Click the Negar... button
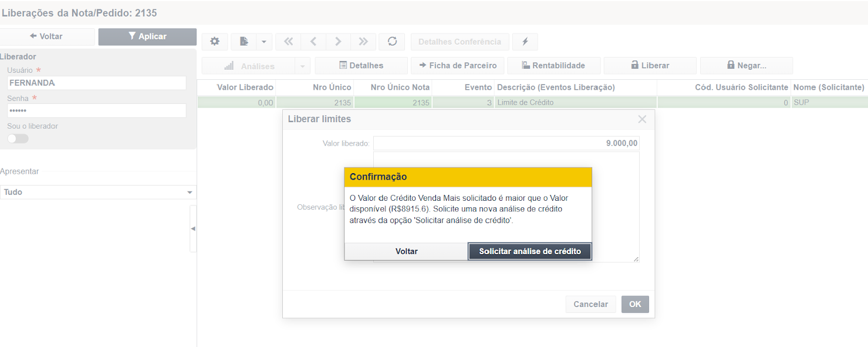This screenshot has width=868, height=347. (x=747, y=65)
